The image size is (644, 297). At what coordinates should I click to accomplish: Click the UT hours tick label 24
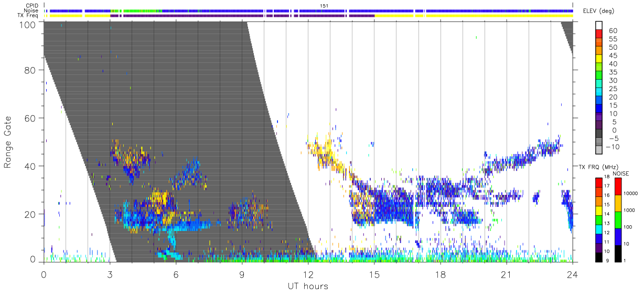(573, 274)
